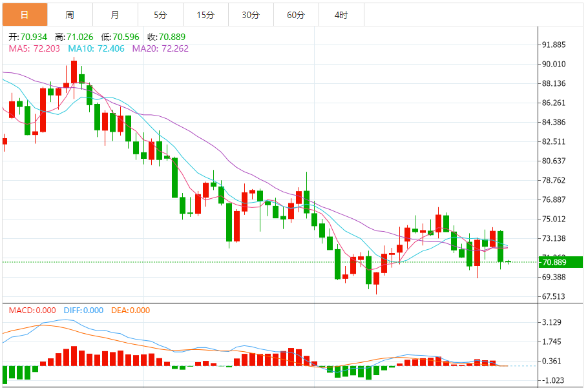Click the green current price tag 70.889

pos(561,262)
